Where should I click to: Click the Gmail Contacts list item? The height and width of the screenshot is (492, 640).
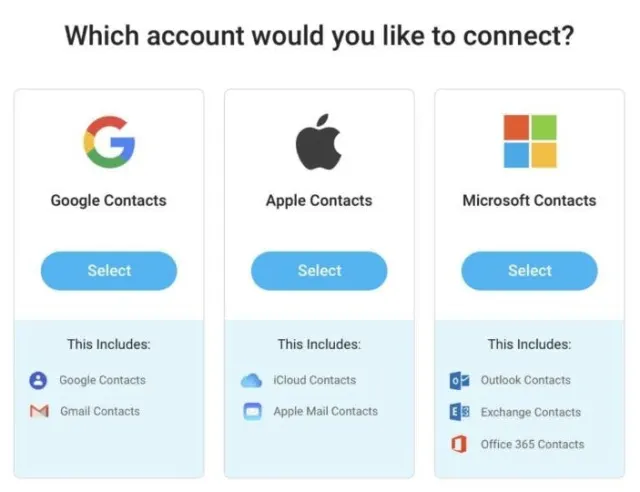(100, 411)
